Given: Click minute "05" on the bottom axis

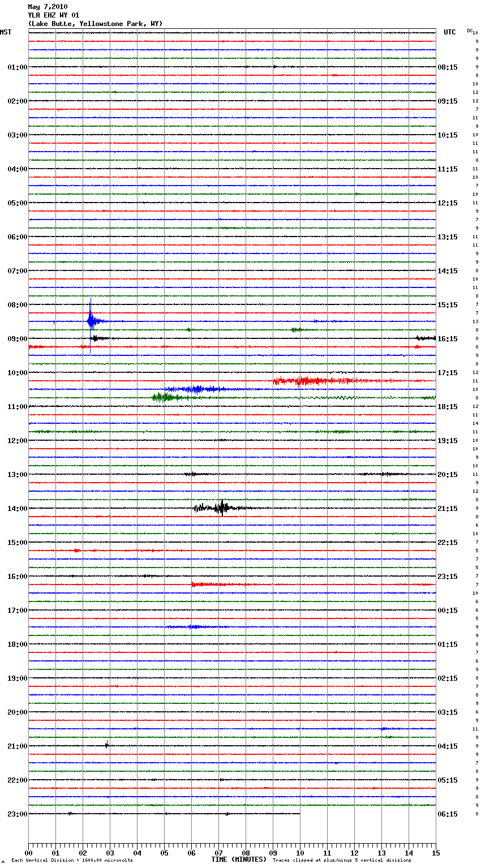Looking at the screenshot, I should coord(164,853).
